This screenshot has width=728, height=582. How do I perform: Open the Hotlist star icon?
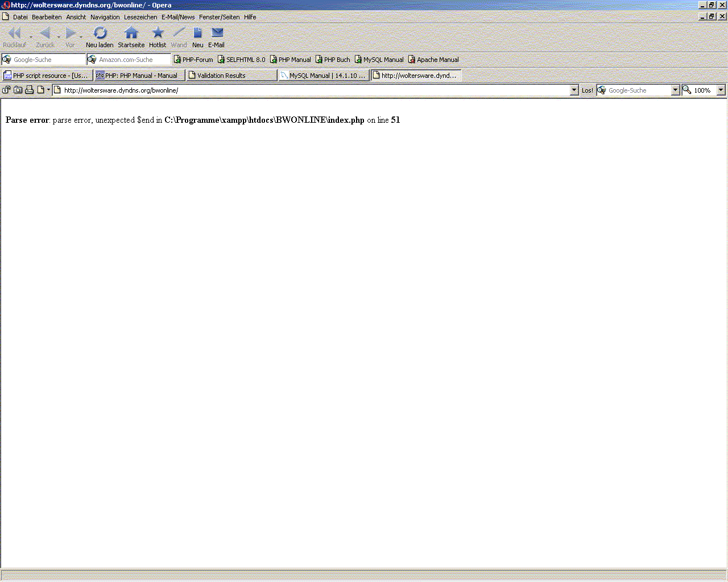tap(158, 34)
